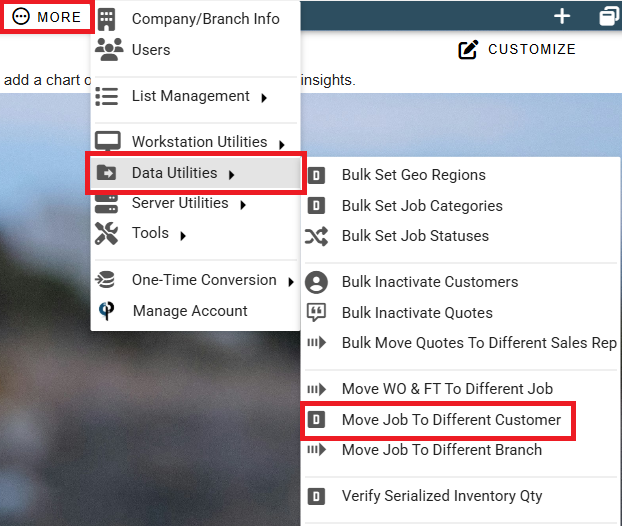Click the Company/Branch Info building icon
Screen dimensions: 622x526
click(106, 19)
